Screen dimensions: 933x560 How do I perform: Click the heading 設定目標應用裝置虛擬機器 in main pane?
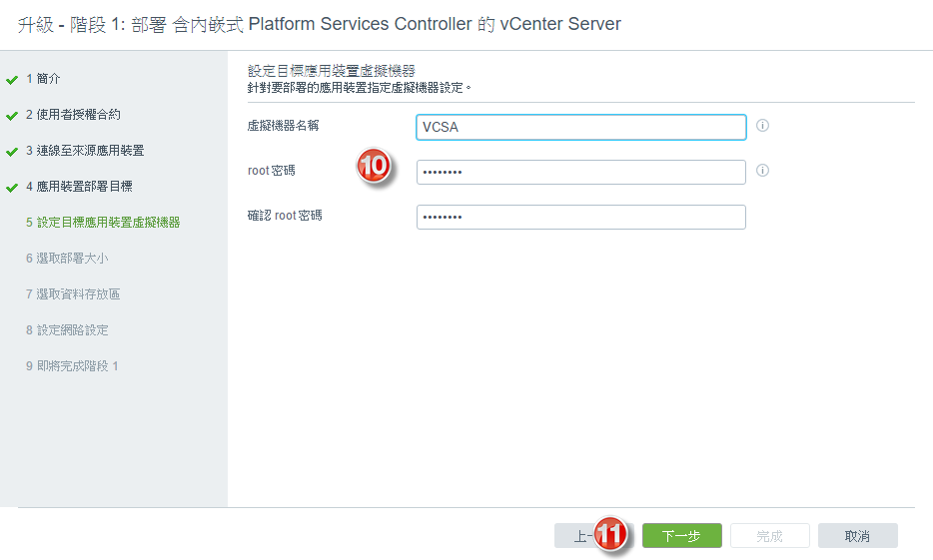click(331, 71)
